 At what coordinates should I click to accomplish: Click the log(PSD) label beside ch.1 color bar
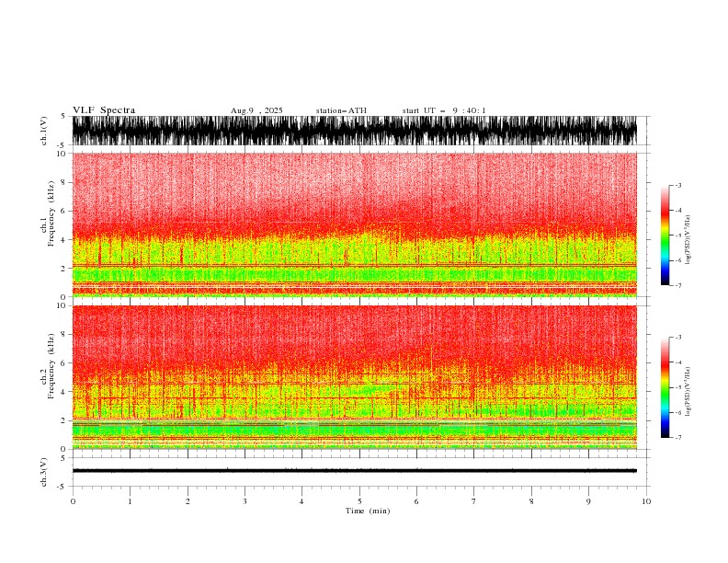688,240
